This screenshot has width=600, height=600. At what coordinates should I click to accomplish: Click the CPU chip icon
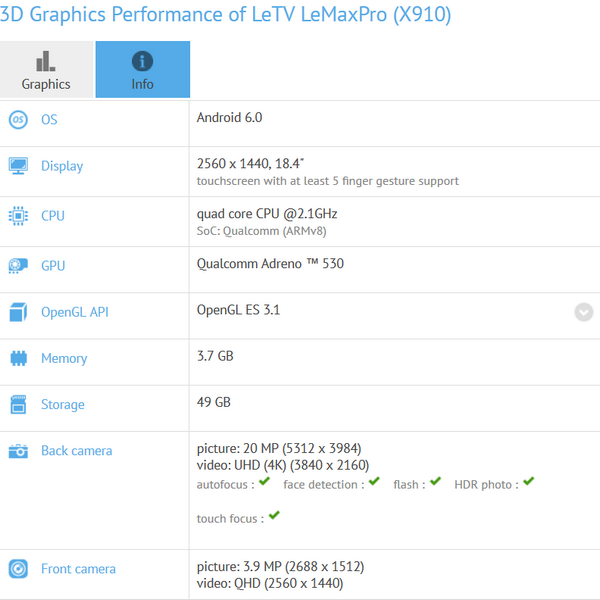pyautogui.click(x=18, y=216)
